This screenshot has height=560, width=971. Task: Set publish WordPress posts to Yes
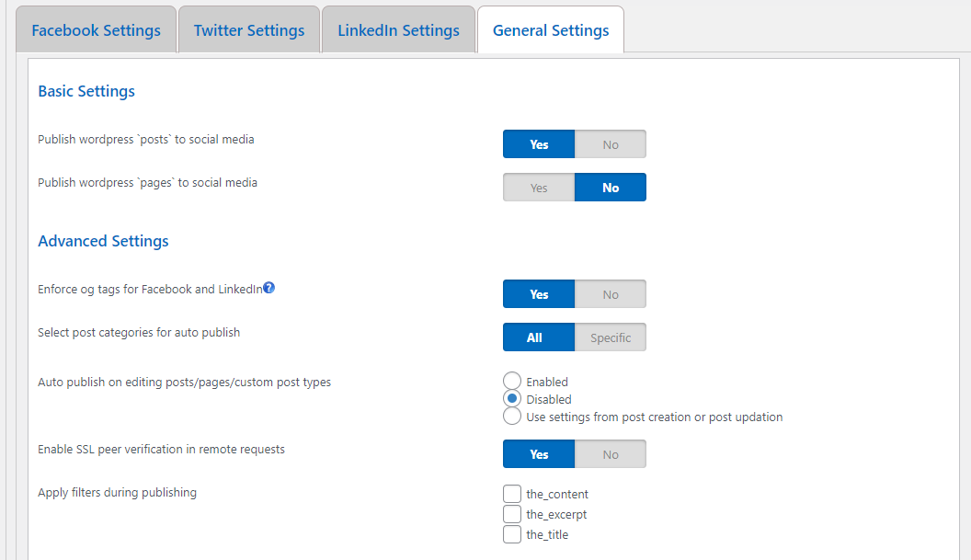pos(539,144)
